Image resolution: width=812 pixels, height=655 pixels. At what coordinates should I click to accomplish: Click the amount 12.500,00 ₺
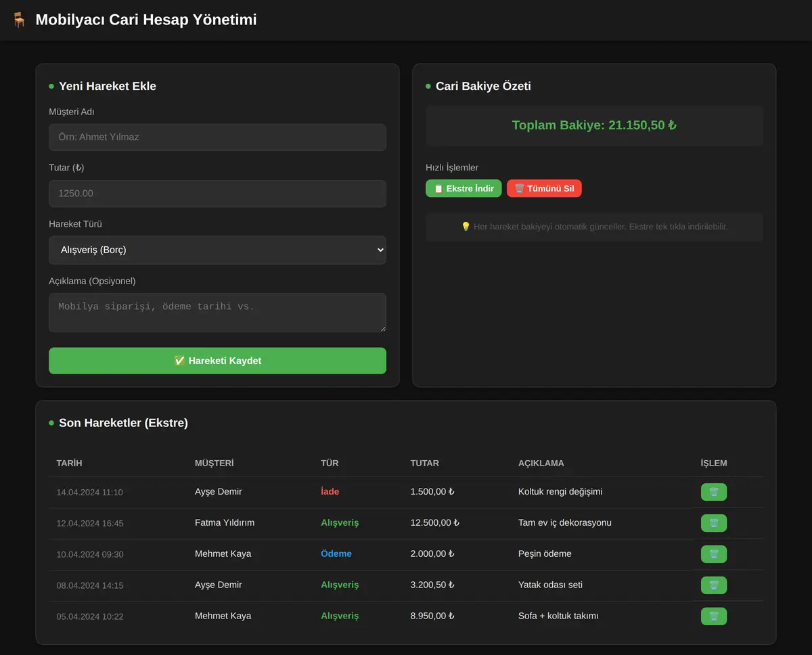[x=434, y=522]
